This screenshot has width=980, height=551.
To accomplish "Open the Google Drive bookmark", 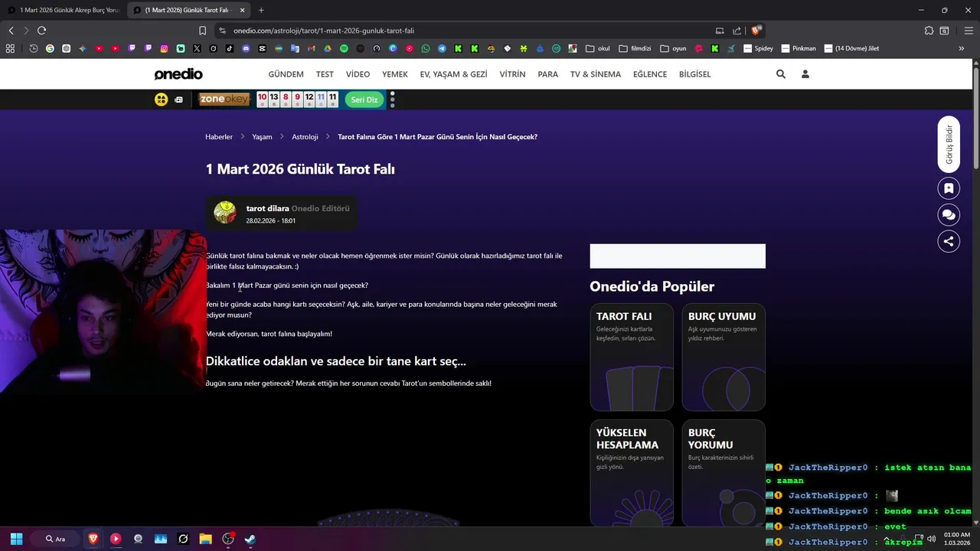I will click(x=327, y=48).
